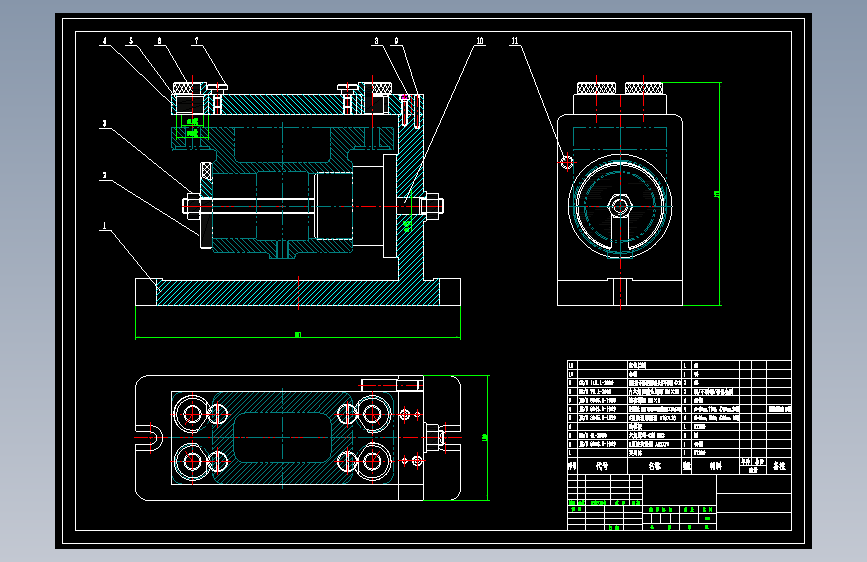Screen dimensions: 867x562
Task: Select the 代号 header in the parts list
Action: pyautogui.click(x=602, y=466)
